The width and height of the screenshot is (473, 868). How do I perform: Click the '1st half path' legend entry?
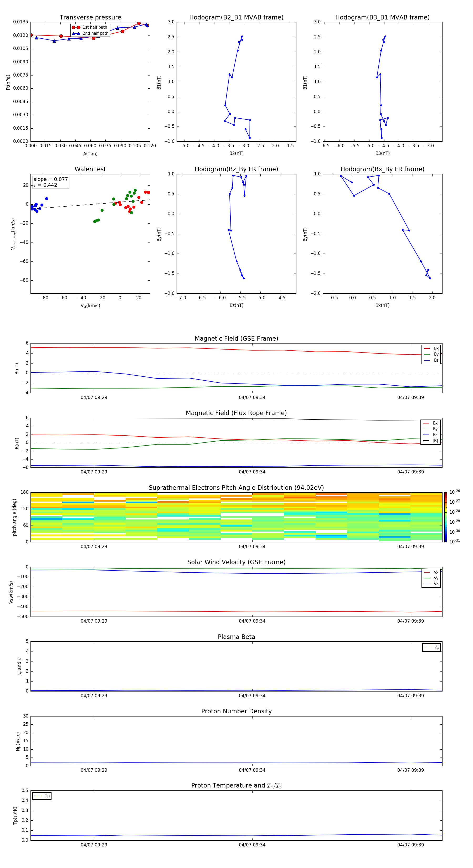tap(90, 27)
